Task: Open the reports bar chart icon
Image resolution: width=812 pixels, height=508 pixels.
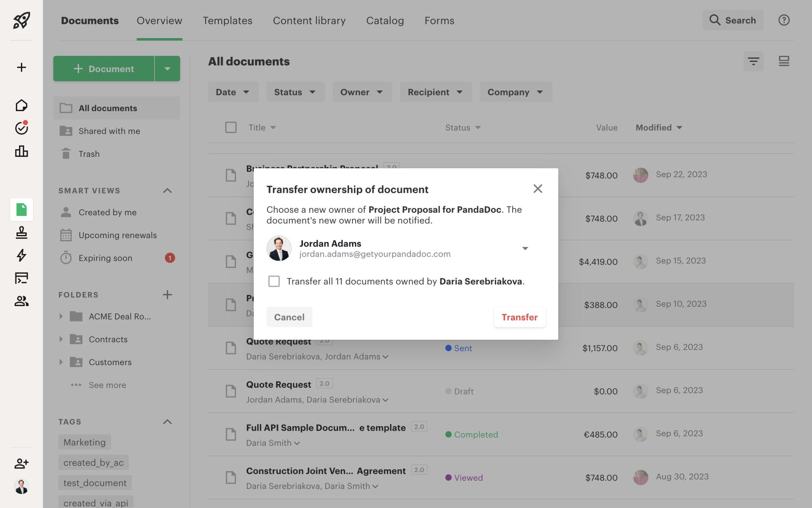Action: [21, 151]
